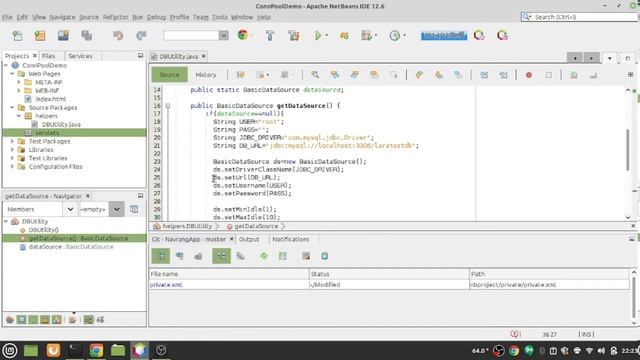The width and height of the screenshot is (640, 360).
Task: Click the memory usage garbage collection bar
Action: click(444, 36)
